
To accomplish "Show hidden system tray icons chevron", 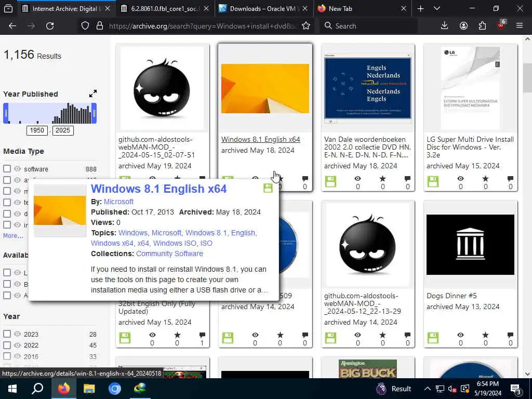I will point(428,389).
